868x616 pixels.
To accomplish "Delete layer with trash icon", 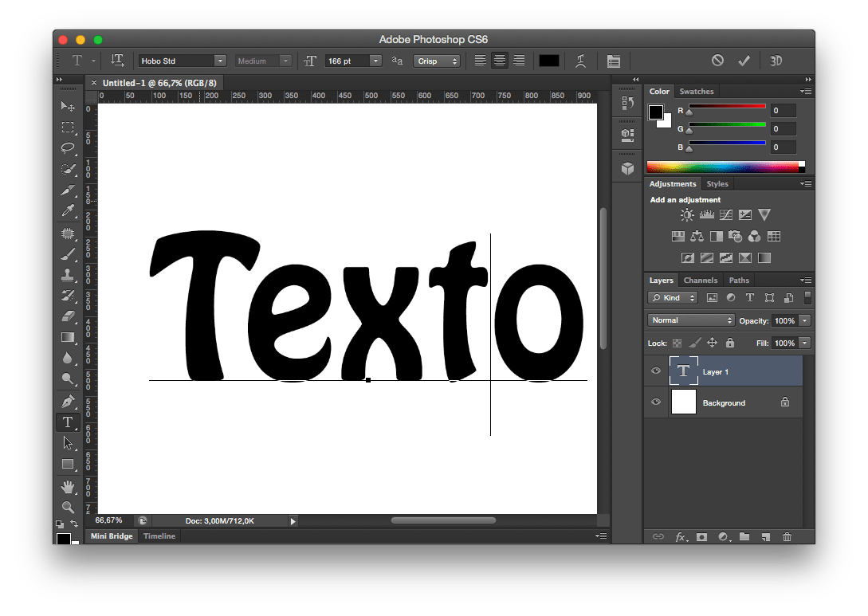I will coord(787,536).
